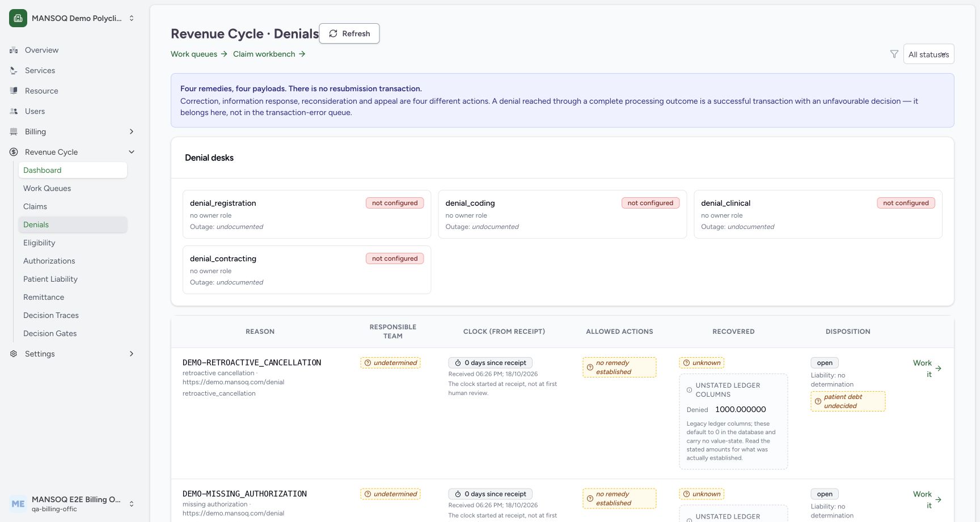
Task: Follow the Claim workbench link
Action: 269,54
